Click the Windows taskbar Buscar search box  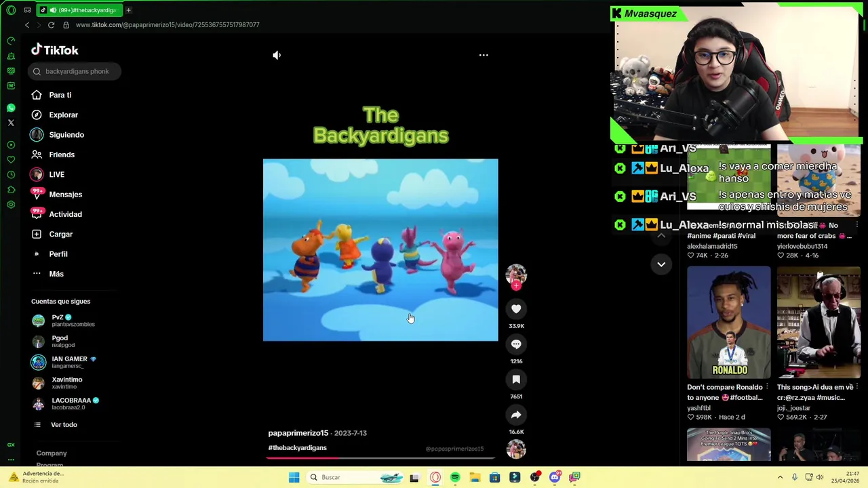pyautogui.click(x=356, y=477)
